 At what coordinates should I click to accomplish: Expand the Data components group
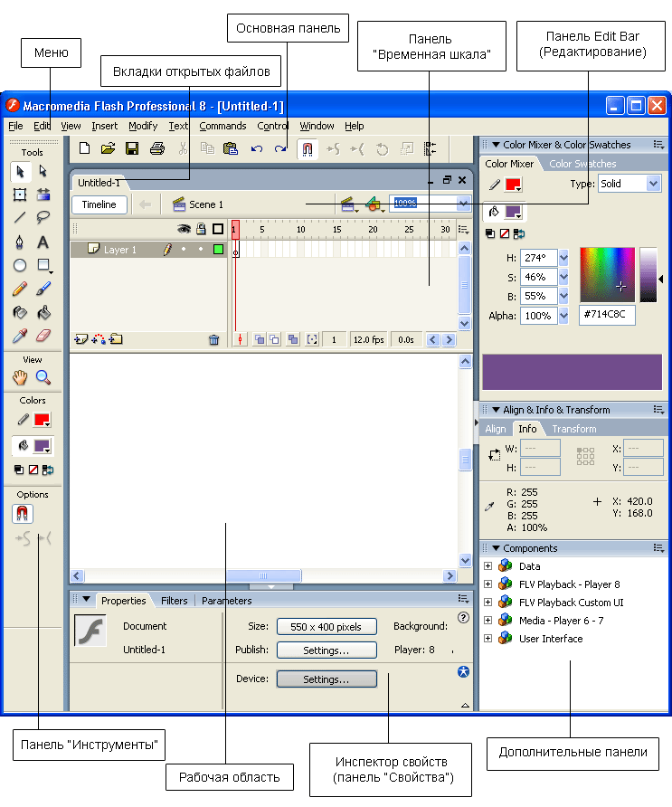click(487, 566)
